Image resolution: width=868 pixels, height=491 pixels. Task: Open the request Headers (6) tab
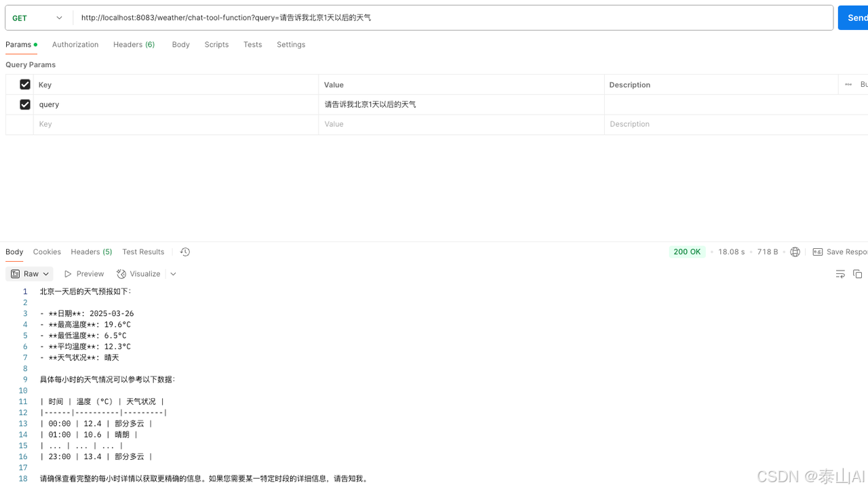click(134, 45)
